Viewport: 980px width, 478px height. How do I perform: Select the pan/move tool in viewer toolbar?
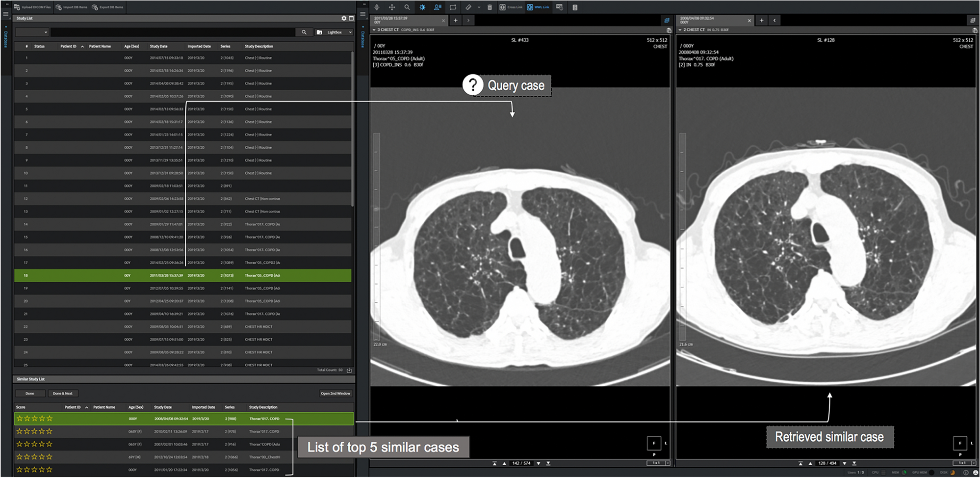pos(392,7)
